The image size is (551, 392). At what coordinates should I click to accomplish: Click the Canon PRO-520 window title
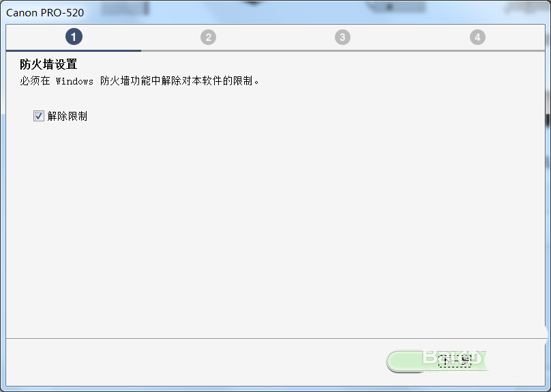click(x=45, y=13)
